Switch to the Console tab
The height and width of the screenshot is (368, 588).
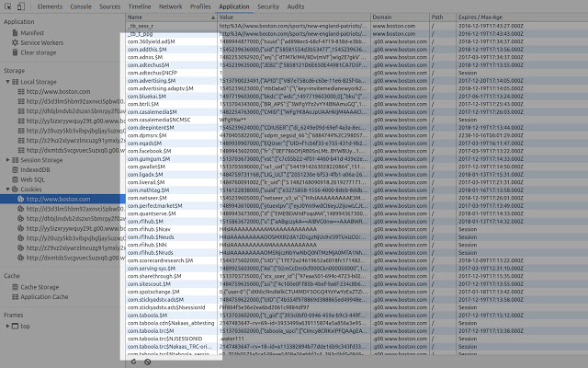[x=81, y=6]
